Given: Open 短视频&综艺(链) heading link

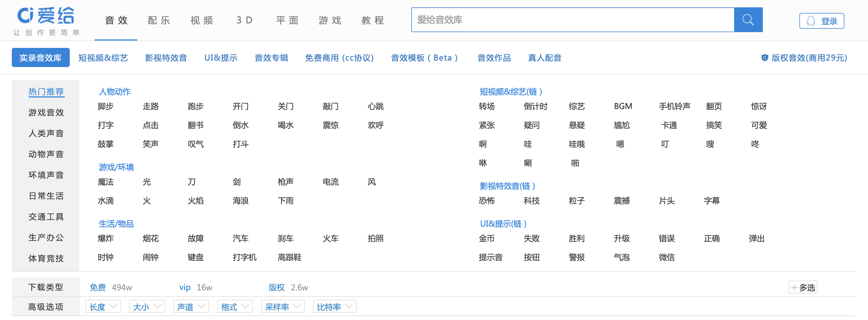Looking at the screenshot, I should pyautogui.click(x=511, y=92).
